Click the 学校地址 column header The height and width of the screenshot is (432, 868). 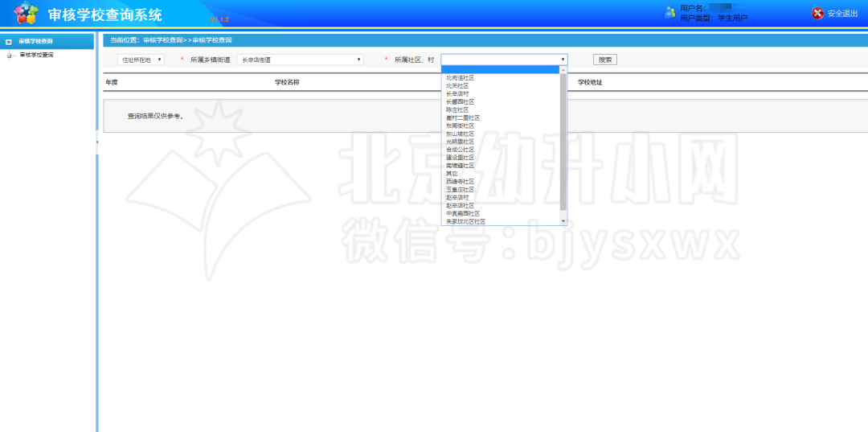tap(590, 83)
